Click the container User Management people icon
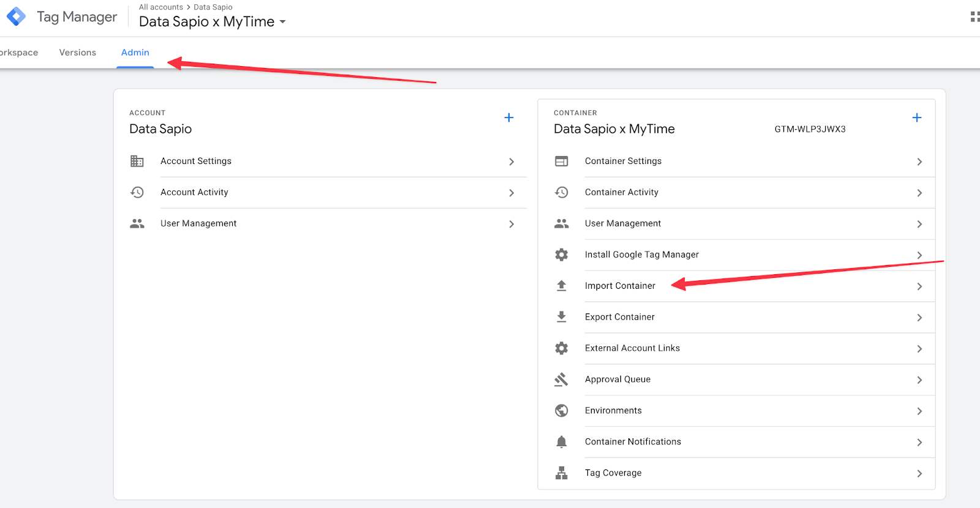 click(x=562, y=224)
